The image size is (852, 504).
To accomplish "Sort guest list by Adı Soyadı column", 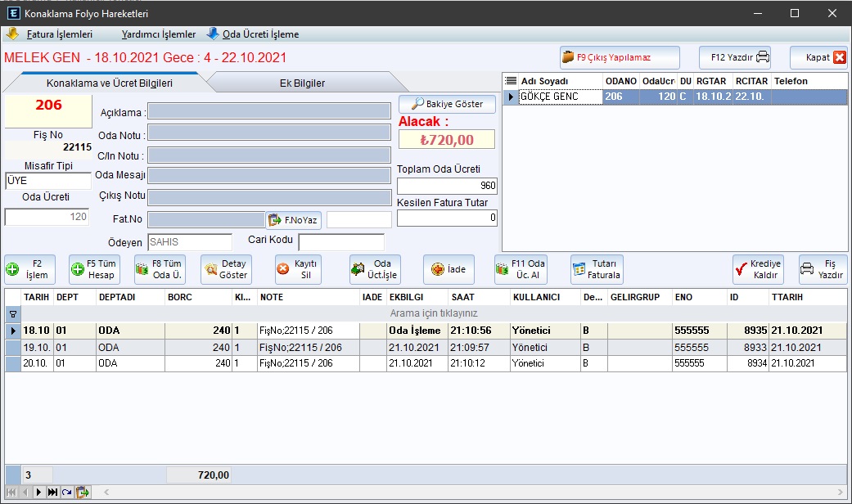I will (560, 81).
